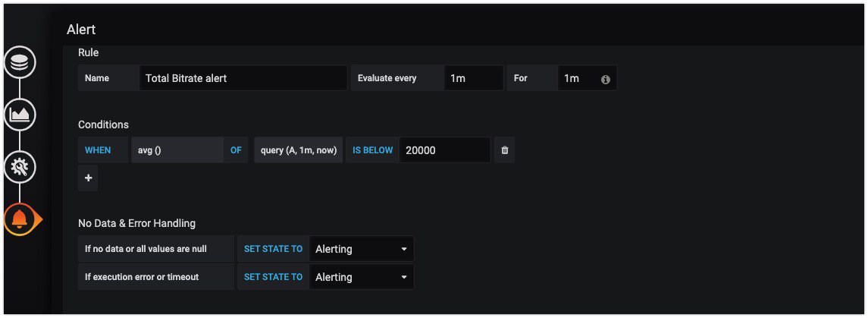
Task: Focus the alert Name field
Action: [243, 78]
